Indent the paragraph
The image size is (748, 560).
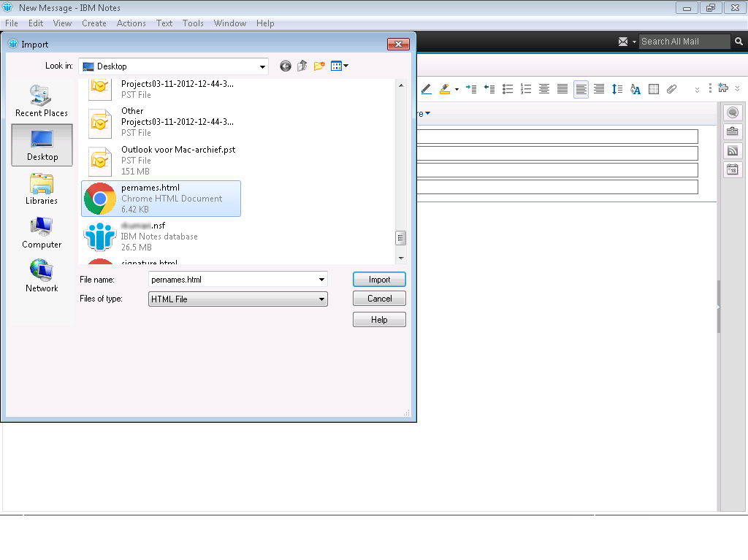point(471,89)
